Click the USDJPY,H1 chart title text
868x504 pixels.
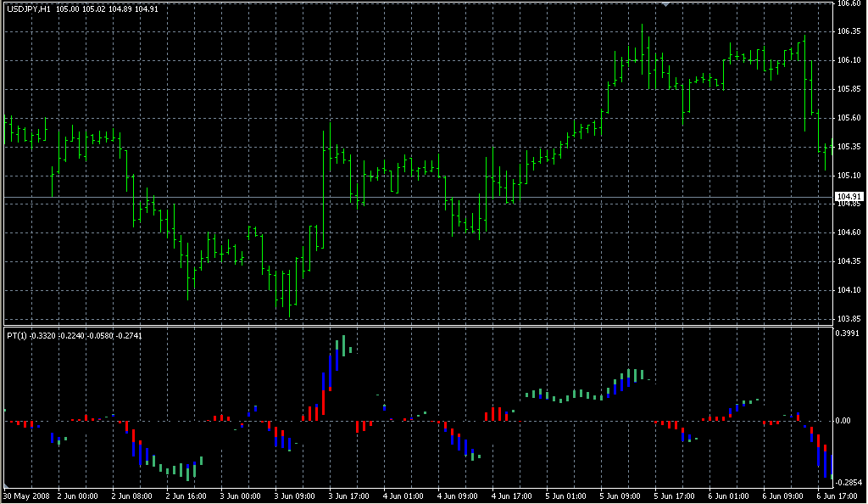tap(28, 8)
